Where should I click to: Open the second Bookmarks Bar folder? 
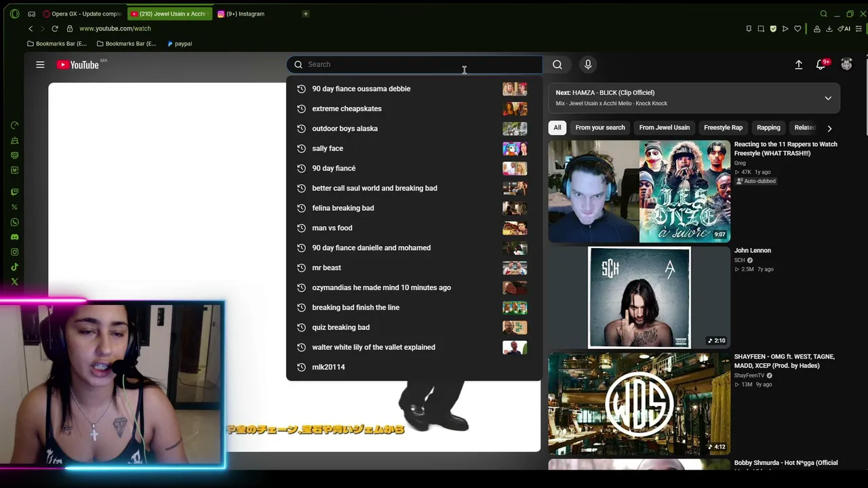coord(127,43)
